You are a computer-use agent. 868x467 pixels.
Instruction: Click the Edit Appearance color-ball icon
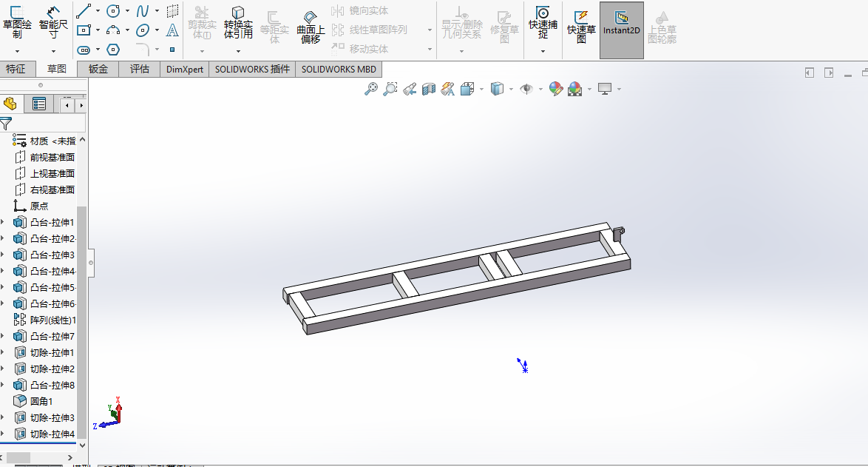click(x=556, y=89)
